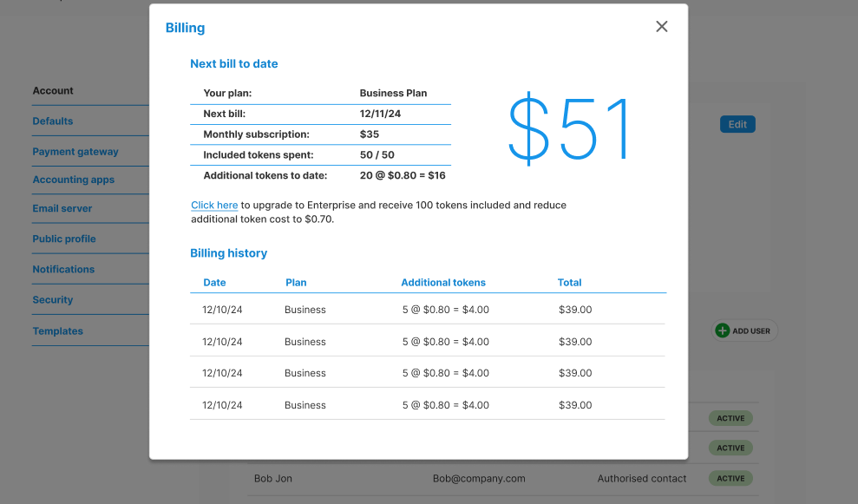Go to Payment gateway settings
Viewport: 858px width, 504px height.
tap(75, 152)
